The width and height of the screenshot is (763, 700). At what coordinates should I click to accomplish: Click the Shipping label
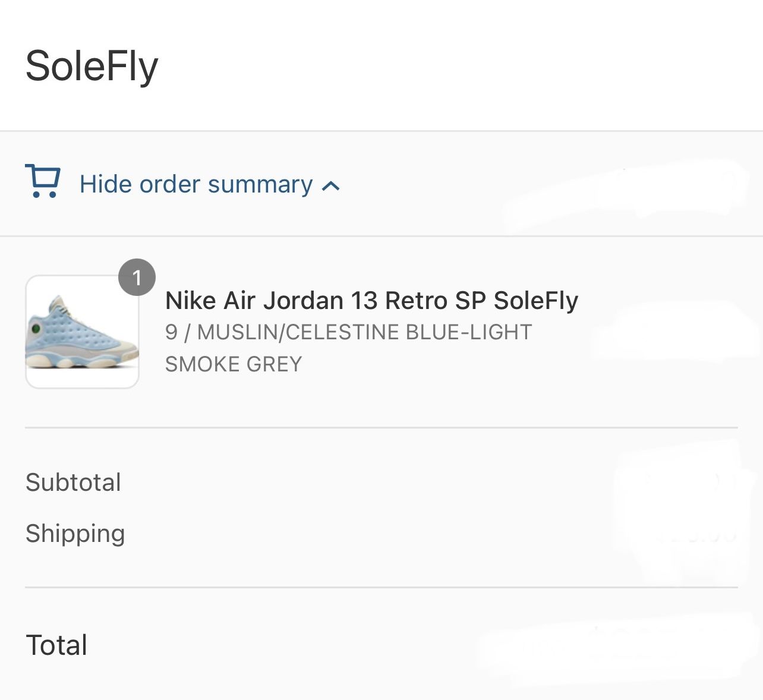click(x=75, y=534)
